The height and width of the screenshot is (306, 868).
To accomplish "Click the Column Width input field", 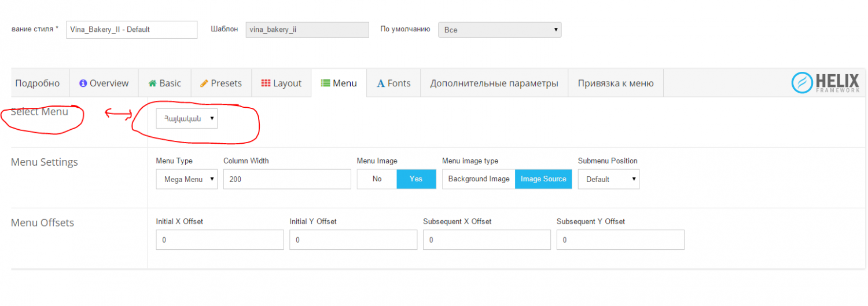I will (287, 180).
